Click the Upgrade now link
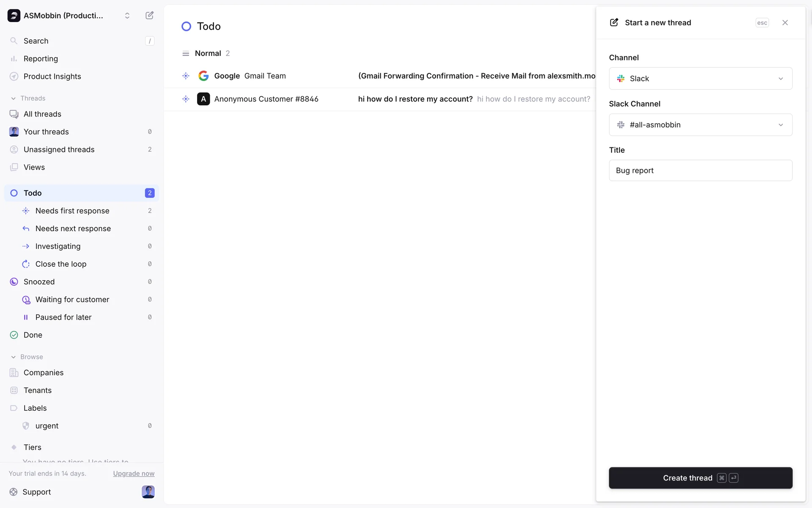 click(x=134, y=474)
